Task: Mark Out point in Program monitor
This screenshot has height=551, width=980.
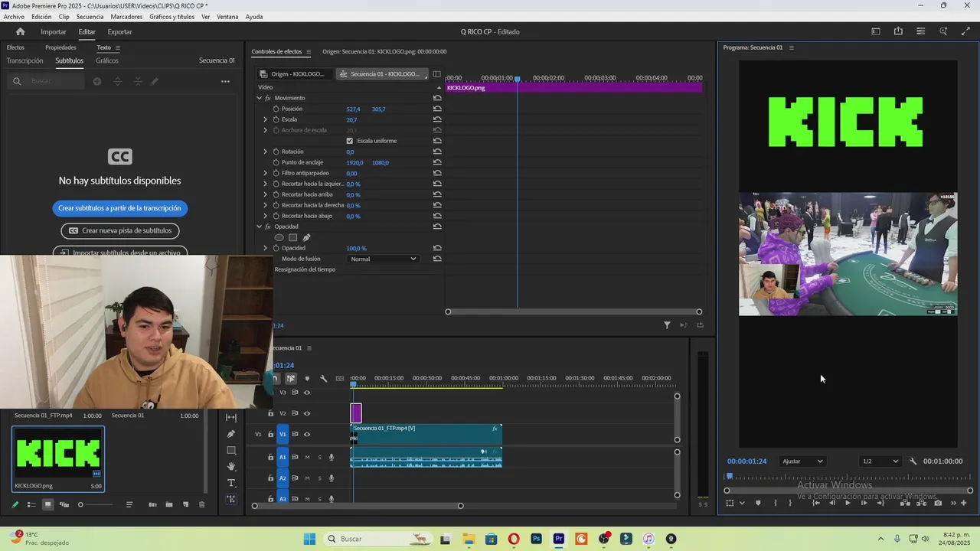Action: coord(790,503)
